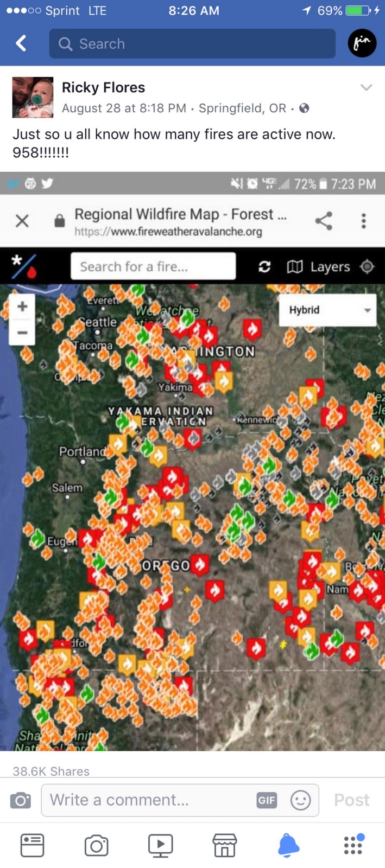Viewport: 385px width, 868px height.
Task: Tap the padlock secure-site icon
Action: (60, 220)
